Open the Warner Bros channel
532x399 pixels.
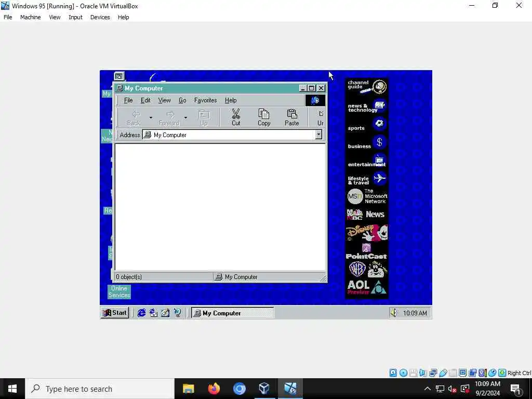coord(367,270)
